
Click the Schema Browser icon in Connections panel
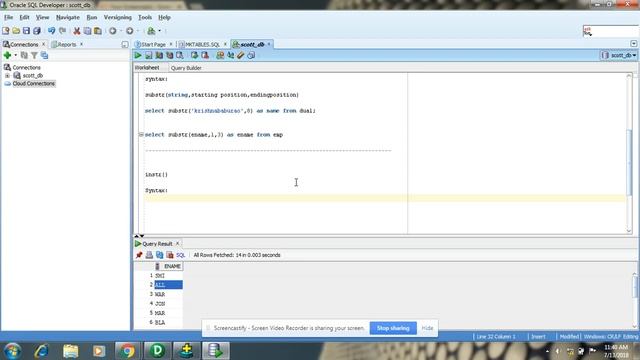[x=44, y=55]
